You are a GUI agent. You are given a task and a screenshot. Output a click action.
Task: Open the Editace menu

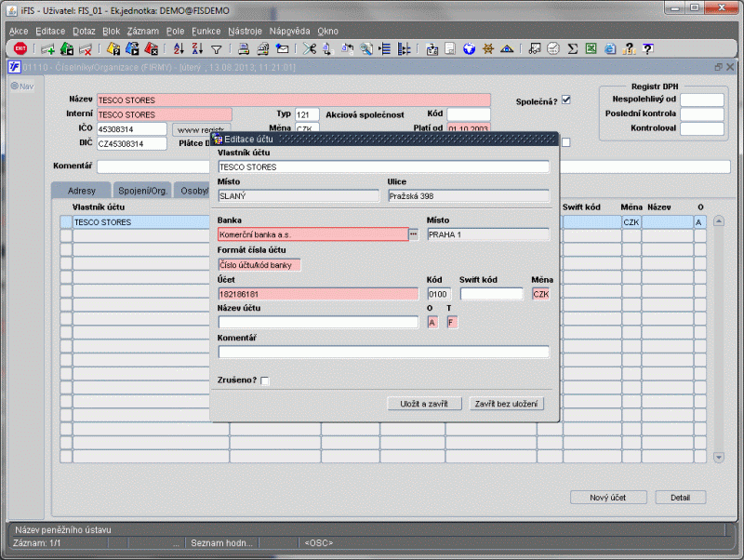click(50, 31)
